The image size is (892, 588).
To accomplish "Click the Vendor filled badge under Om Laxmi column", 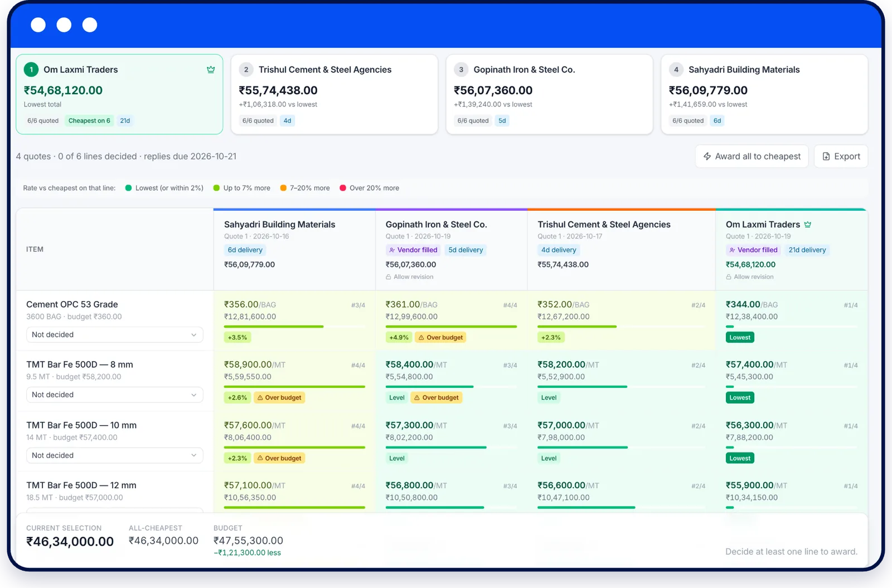I will tap(754, 250).
